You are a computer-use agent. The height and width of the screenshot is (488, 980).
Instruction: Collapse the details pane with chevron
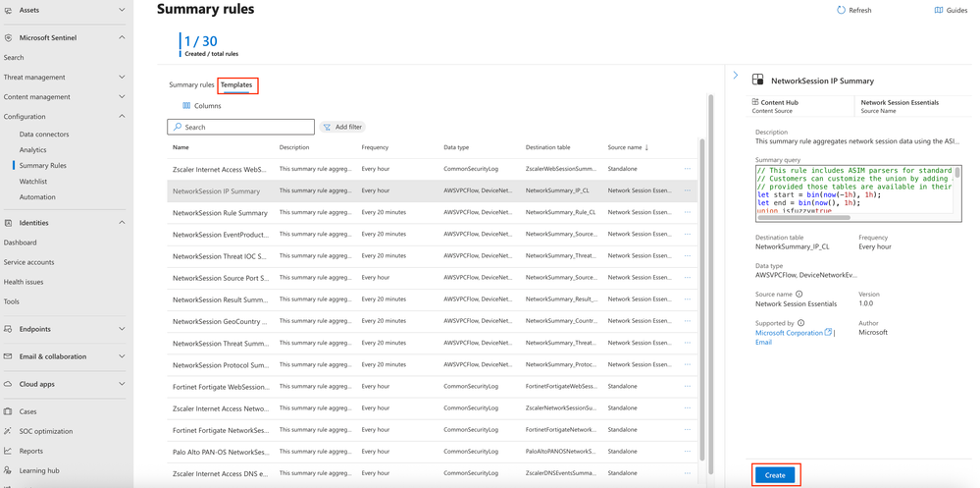pos(736,75)
